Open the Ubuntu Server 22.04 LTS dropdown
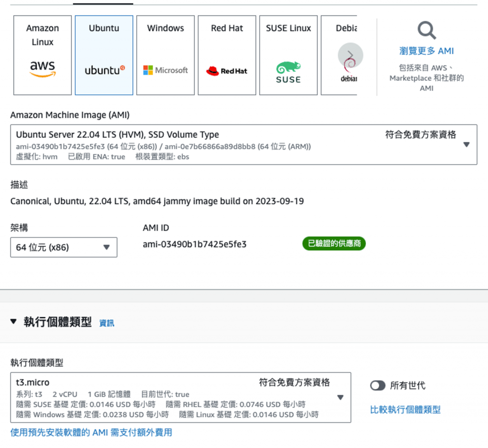This screenshot has width=488, height=448. click(x=244, y=145)
